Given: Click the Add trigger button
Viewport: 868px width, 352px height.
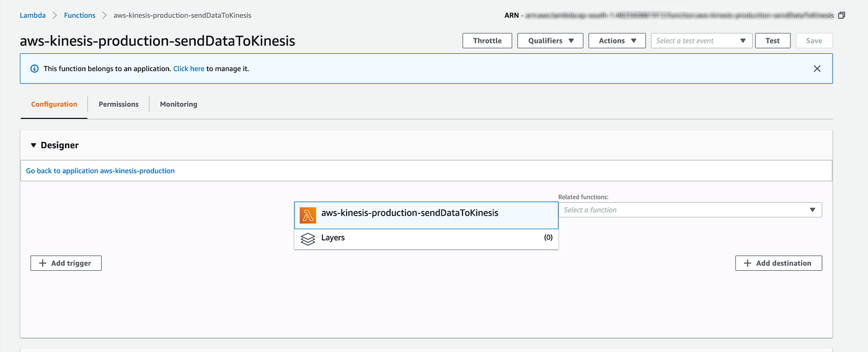Looking at the screenshot, I should (x=66, y=263).
